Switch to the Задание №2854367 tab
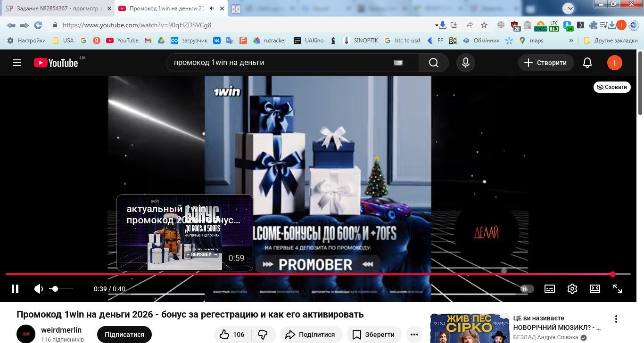Viewport: 644px width, 343px height. coord(58,8)
